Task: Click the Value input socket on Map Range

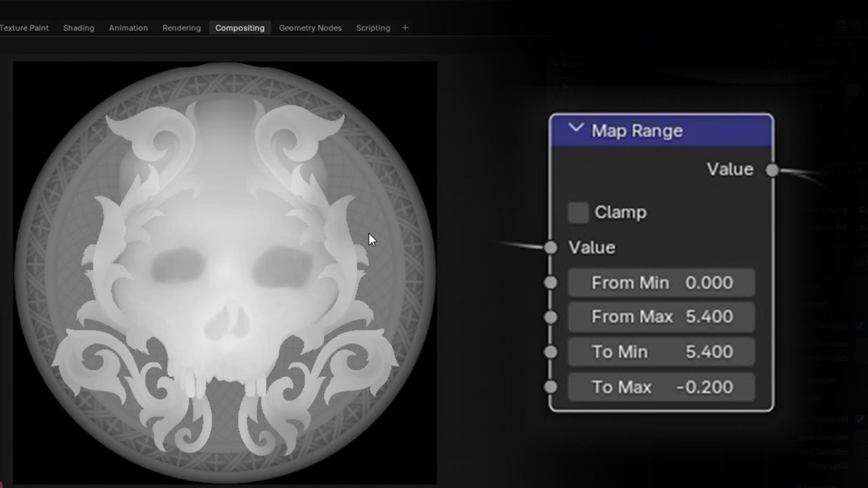Action: coord(551,247)
